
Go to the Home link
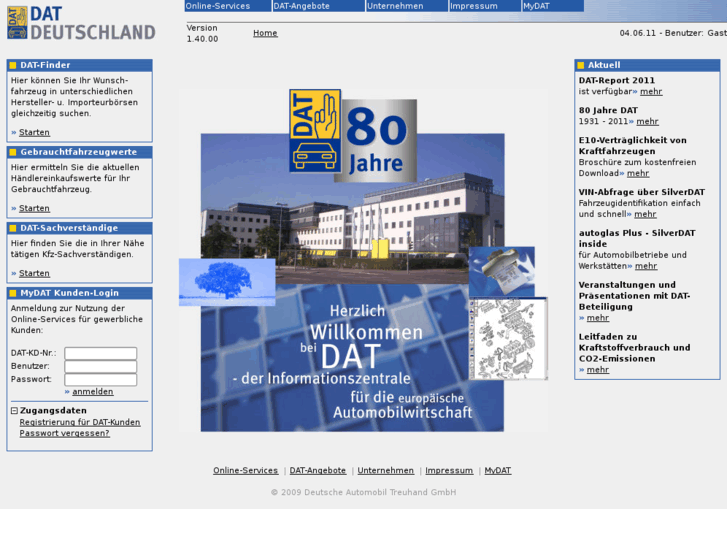(265, 33)
